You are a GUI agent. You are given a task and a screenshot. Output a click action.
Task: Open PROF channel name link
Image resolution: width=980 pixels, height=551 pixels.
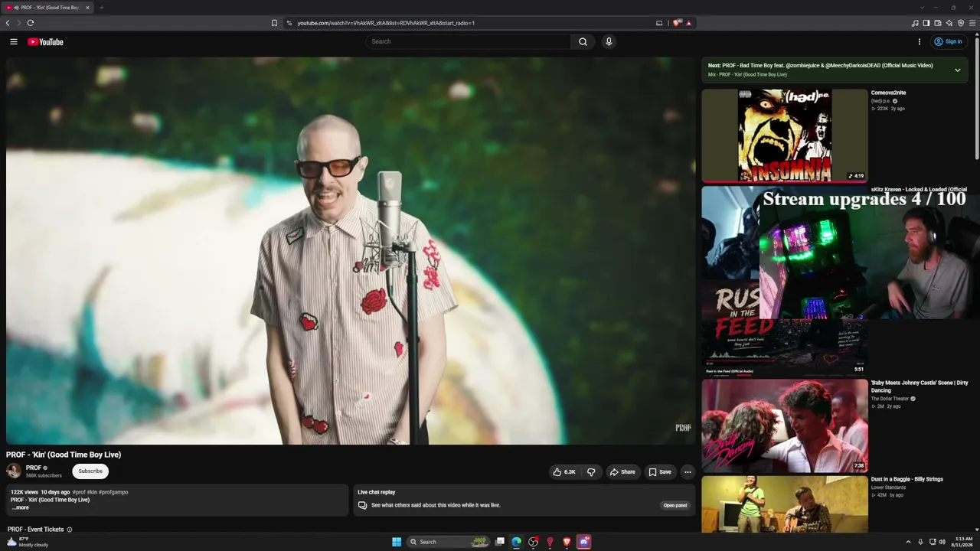34,468
